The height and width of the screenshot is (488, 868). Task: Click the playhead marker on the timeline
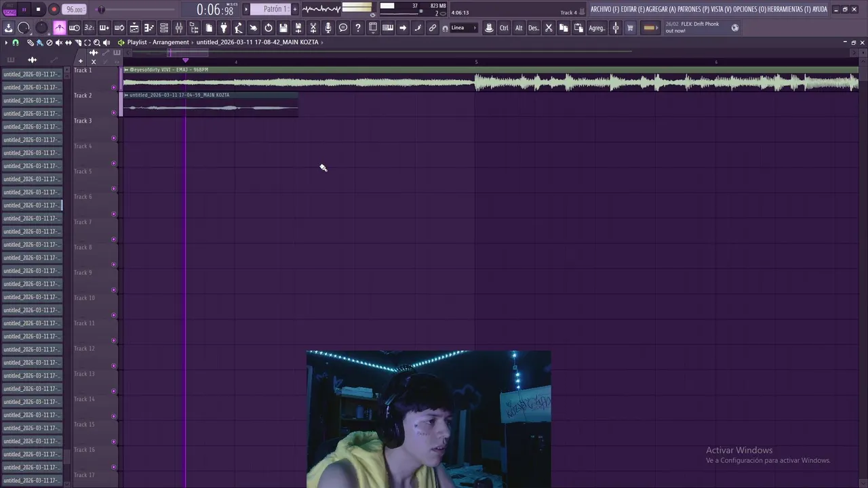185,60
